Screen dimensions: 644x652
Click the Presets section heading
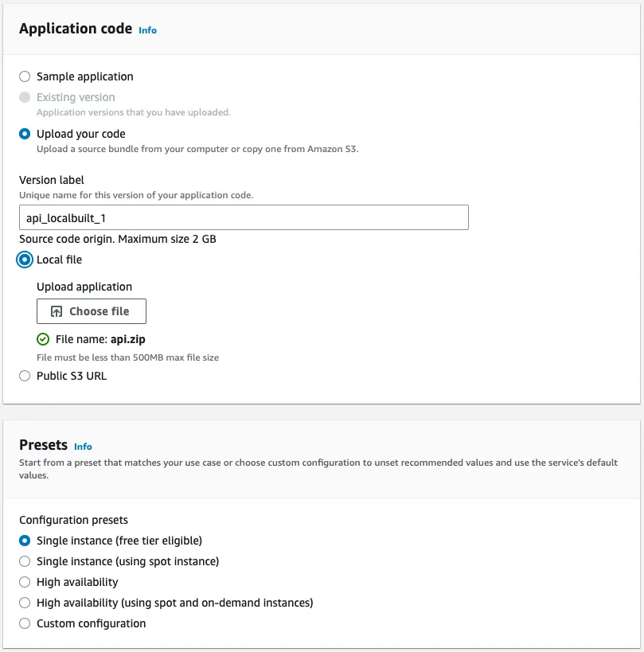tap(43, 445)
